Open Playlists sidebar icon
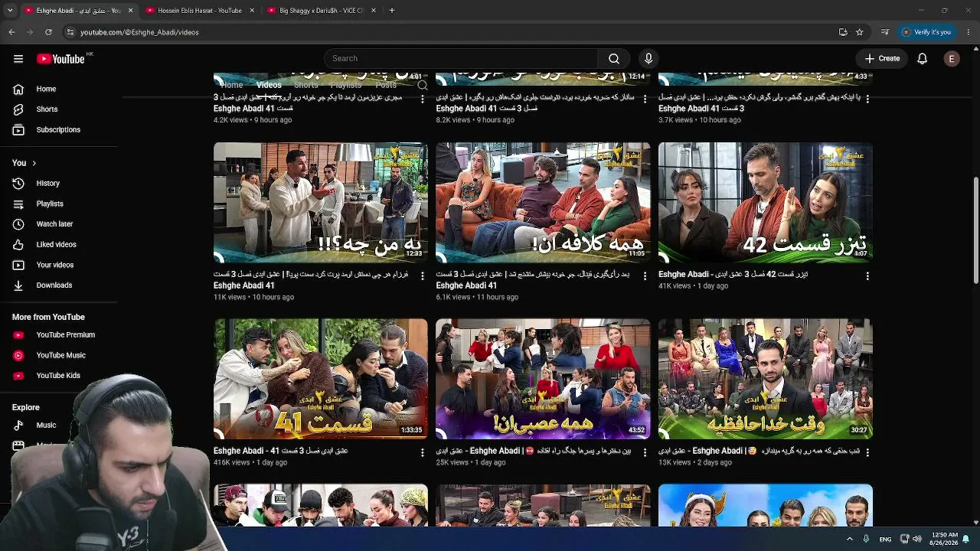The width and height of the screenshot is (980, 551). coord(18,204)
